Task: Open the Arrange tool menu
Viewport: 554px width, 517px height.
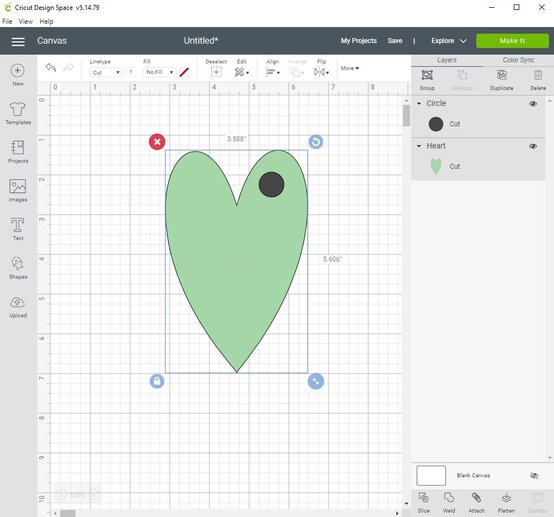Action: click(297, 72)
